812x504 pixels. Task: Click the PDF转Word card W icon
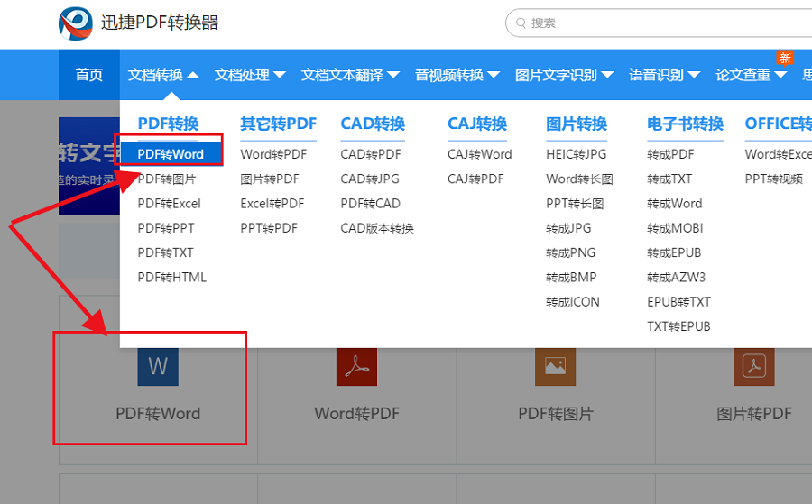pyautogui.click(x=158, y=366)
